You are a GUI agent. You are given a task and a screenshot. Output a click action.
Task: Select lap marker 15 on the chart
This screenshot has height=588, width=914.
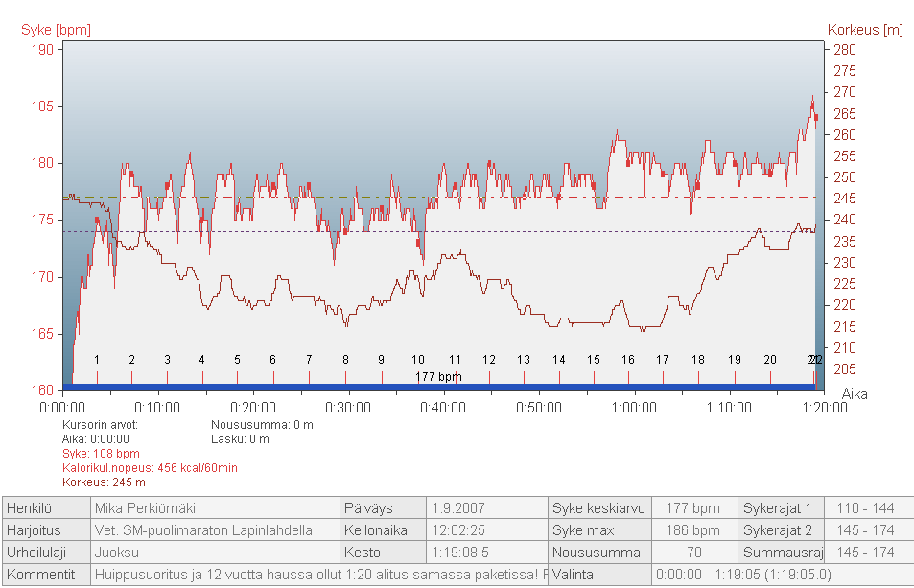594,360
